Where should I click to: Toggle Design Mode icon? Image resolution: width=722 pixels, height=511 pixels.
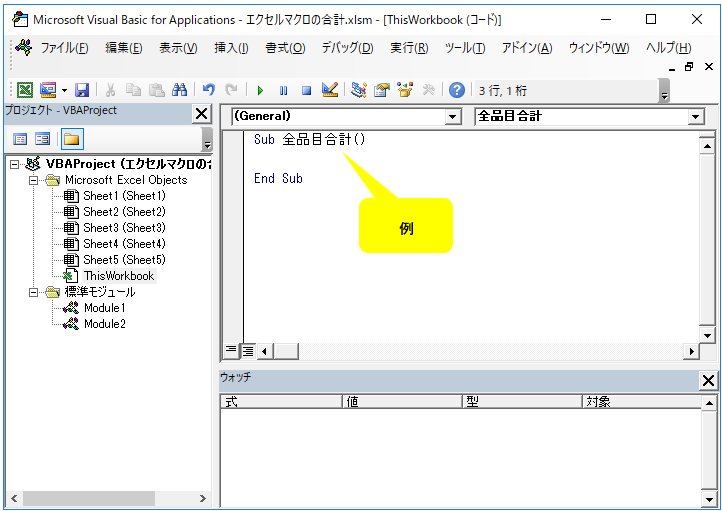pos(330,90)
